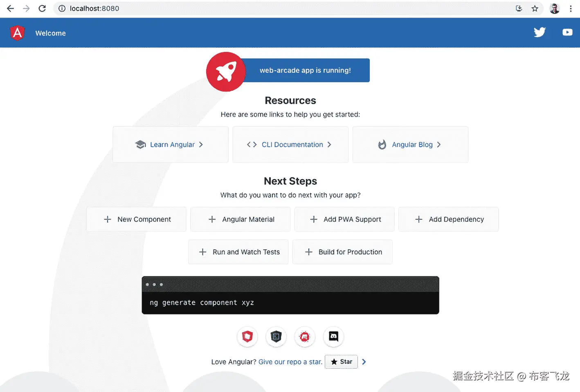Image resolution: width=580 pixels, height=392 pixels.
Task: Open the browser profile avatar
Action: (555, 8)
